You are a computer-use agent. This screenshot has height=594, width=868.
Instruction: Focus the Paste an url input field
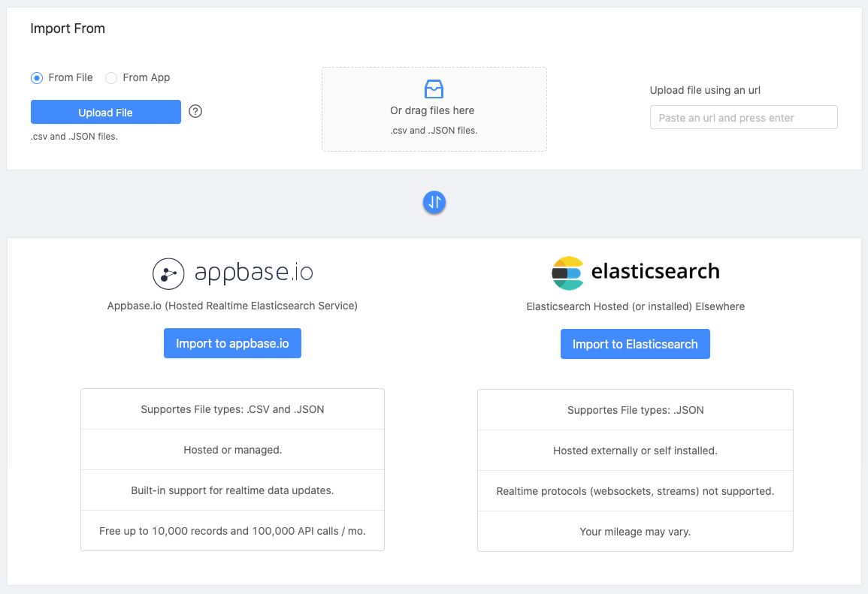[x=743, y=117]
